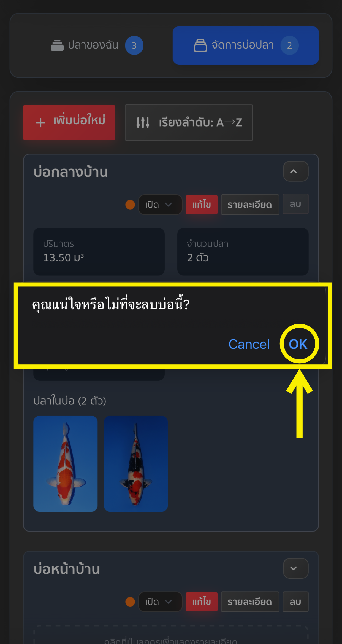
Task: Click the fish stack icon in ปลาของฉัน
Action: tap(57, 45)
